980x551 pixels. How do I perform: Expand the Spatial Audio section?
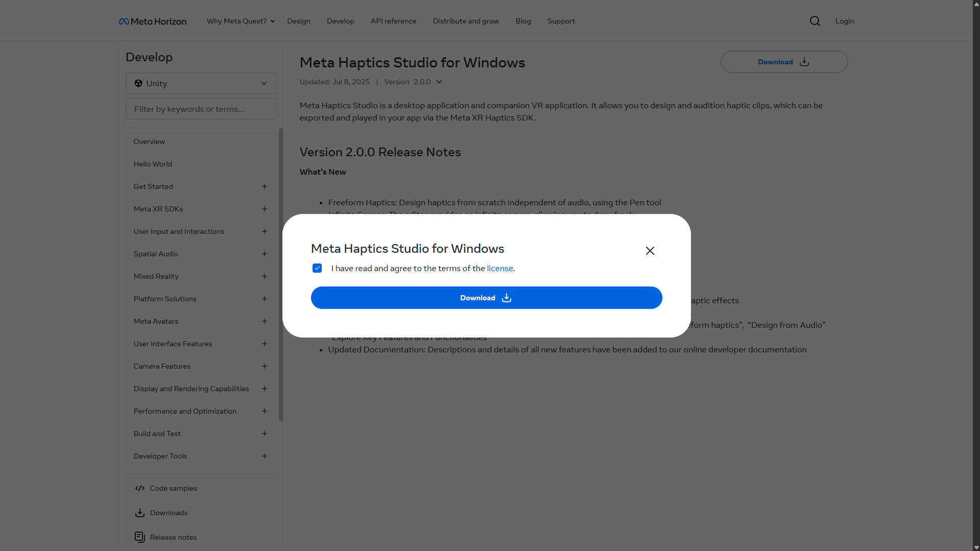[x=265, y=254]
